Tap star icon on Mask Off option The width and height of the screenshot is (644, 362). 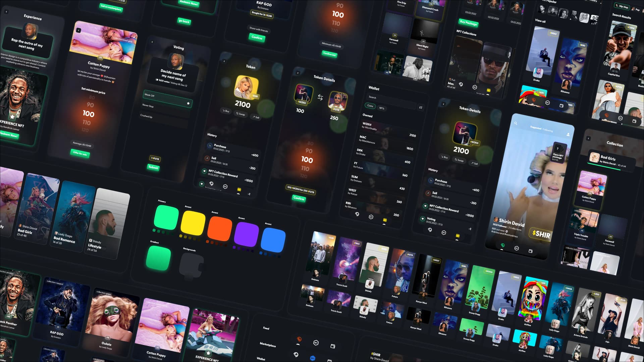coord(188,103)
